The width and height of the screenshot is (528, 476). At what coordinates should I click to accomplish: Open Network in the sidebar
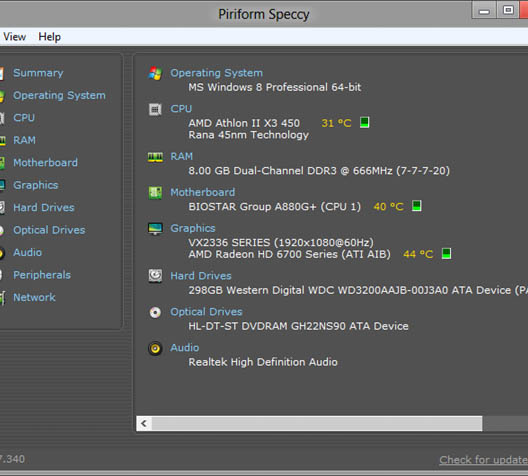(x=34, y=297)
